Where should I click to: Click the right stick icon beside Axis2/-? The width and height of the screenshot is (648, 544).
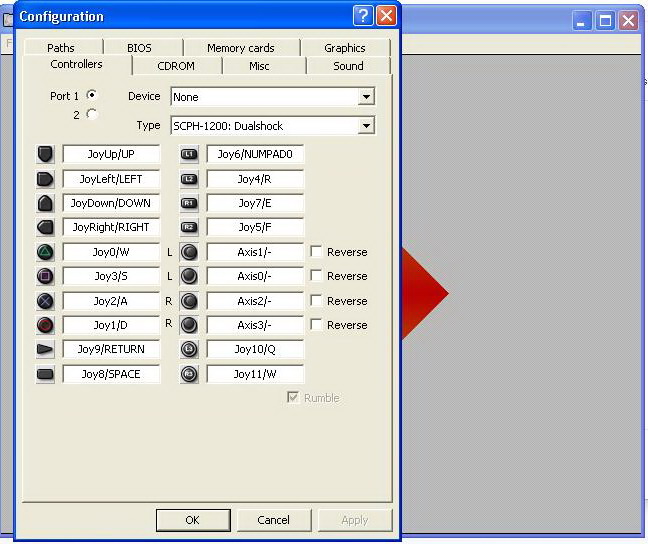tap(189, 301)
